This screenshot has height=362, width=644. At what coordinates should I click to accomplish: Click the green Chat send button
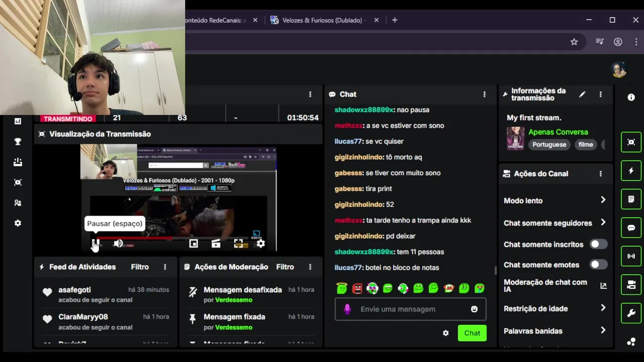click(x=472, y=333)
